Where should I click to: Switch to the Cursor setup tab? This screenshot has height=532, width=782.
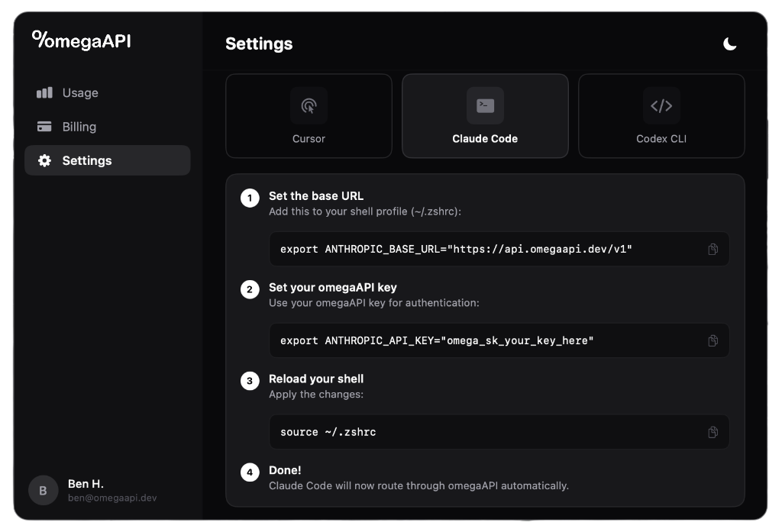[x=309, y=116]
